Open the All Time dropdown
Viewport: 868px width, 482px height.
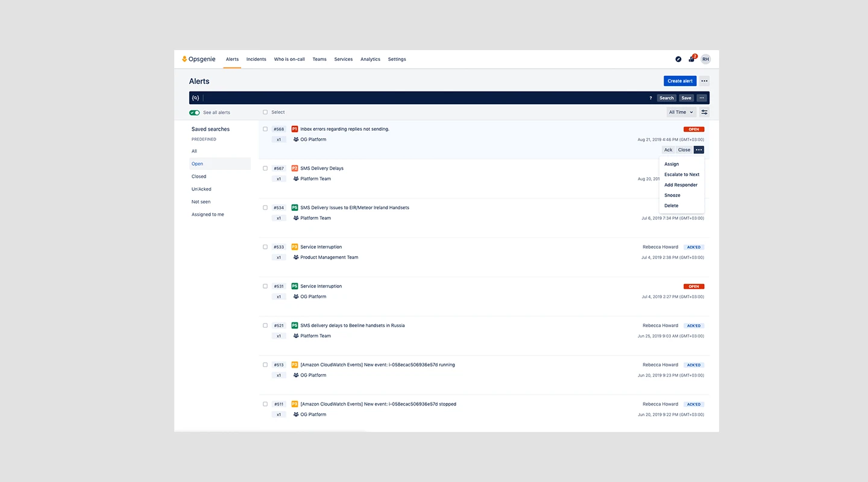pos(681,112)
